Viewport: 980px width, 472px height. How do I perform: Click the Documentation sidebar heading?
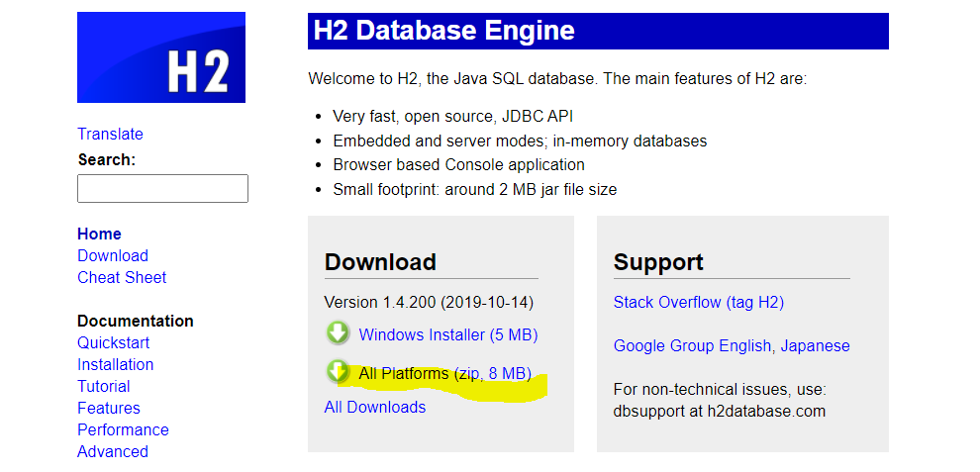tap(135, 322)
